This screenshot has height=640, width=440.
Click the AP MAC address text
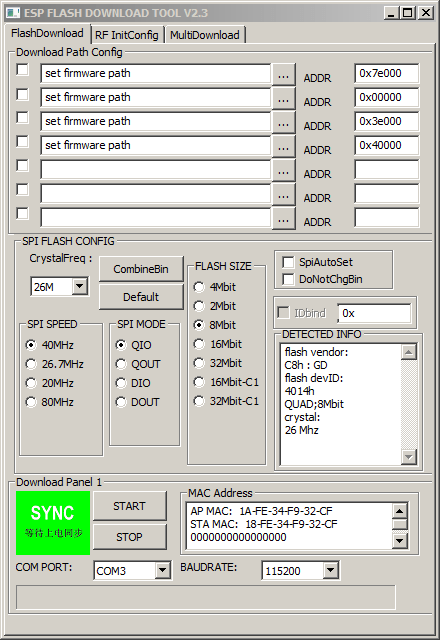(x=261, y=511)
